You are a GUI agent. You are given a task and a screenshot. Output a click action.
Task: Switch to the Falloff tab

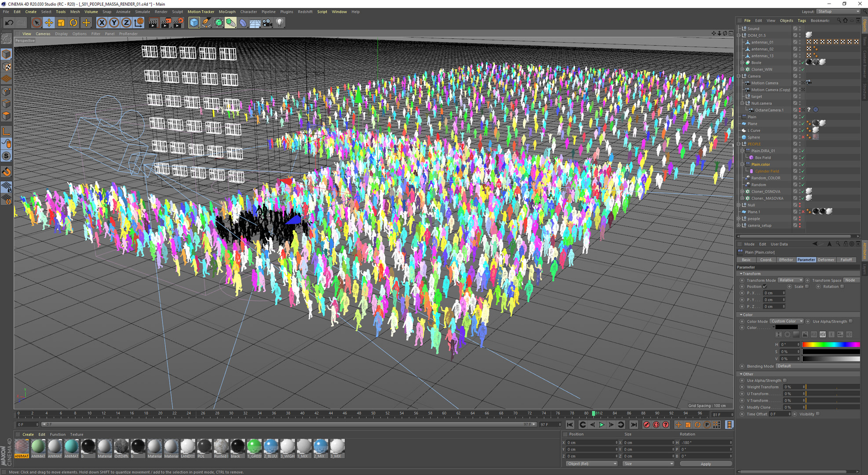(846, 260)
